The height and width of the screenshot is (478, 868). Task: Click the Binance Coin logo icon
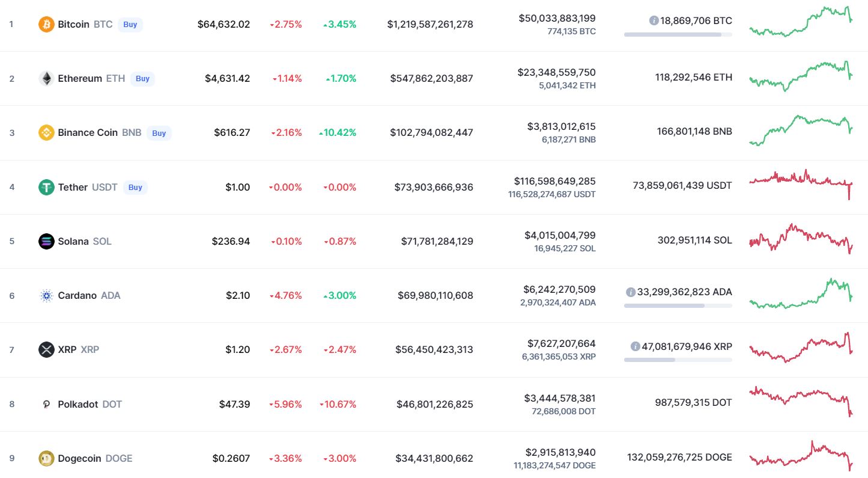(x=46, y=133)
